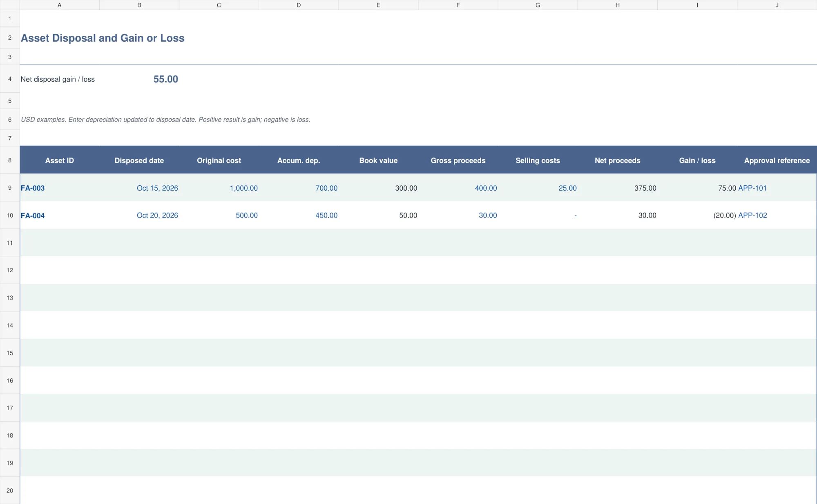Click book value 300.00
The height and width of the screenshot is (504, 817).
[406, 188]
